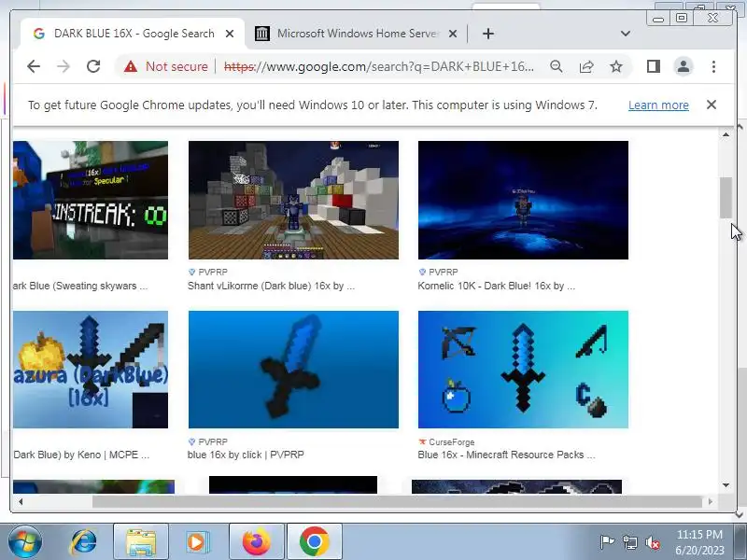Open the Winstreak Sweating skywars thumbnail
The width and height of the screenshot is (747, 560).
point(91,200)
